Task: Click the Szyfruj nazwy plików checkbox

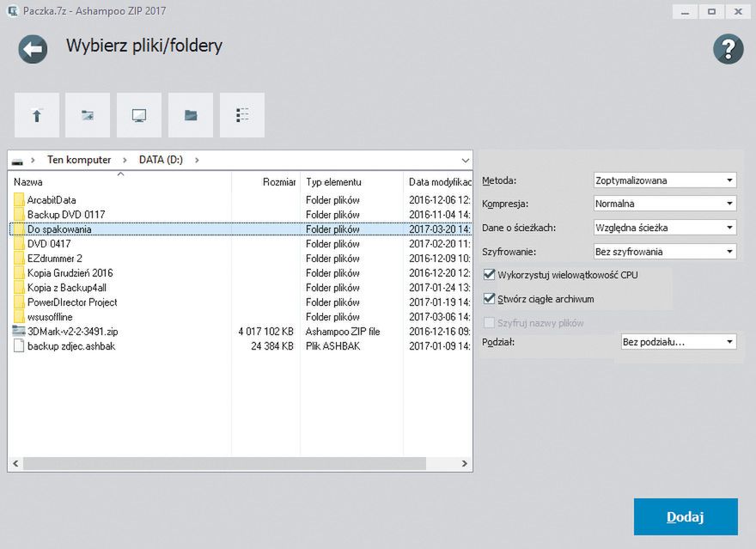Action: point(489,322)
